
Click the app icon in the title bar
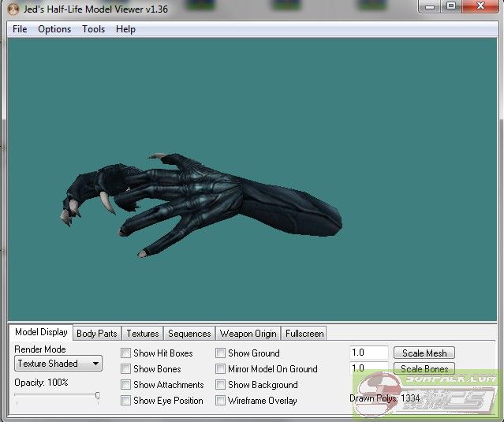point(12,9)
